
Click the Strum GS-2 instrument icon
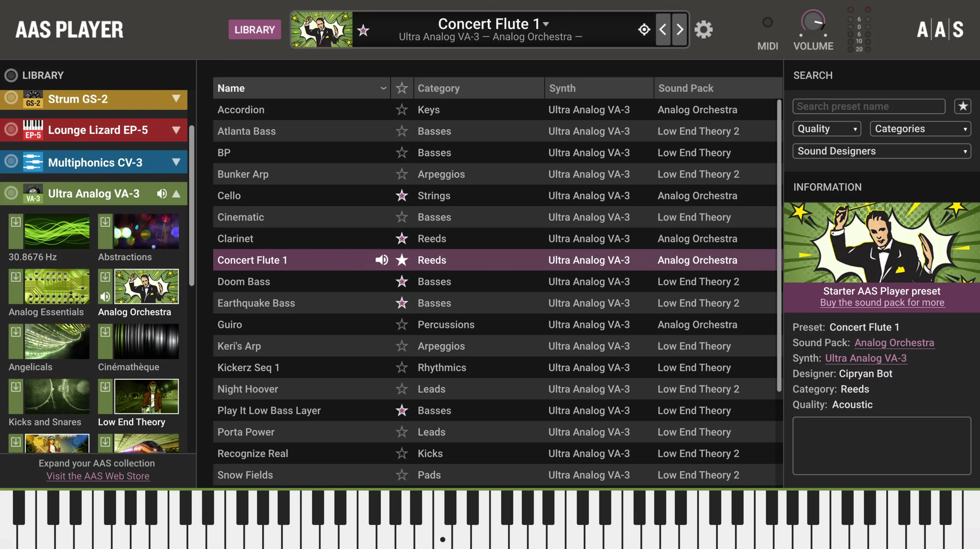click(x=33, y=99)
